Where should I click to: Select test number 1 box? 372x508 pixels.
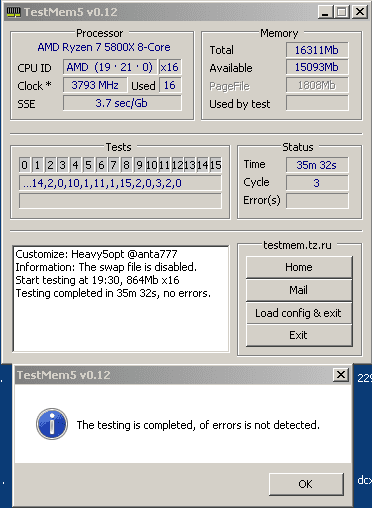point(37,165)
